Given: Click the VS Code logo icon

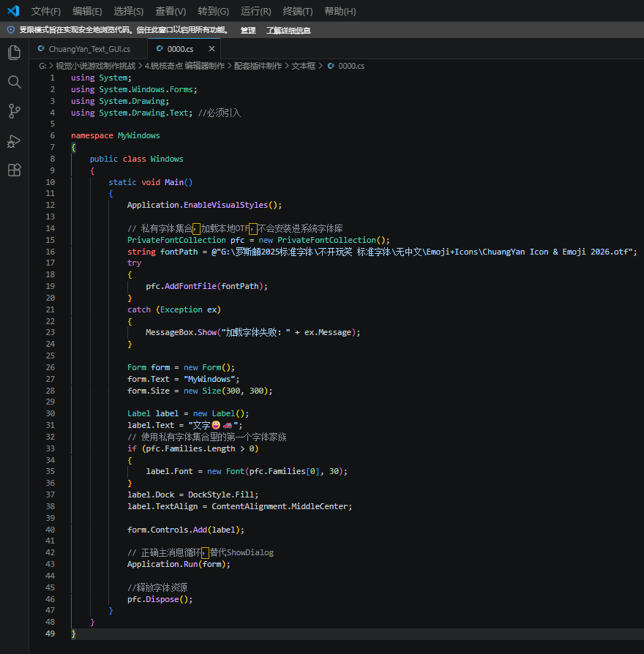Looking at the screenshot, I should pyautogui.click(x=13, y=11).
